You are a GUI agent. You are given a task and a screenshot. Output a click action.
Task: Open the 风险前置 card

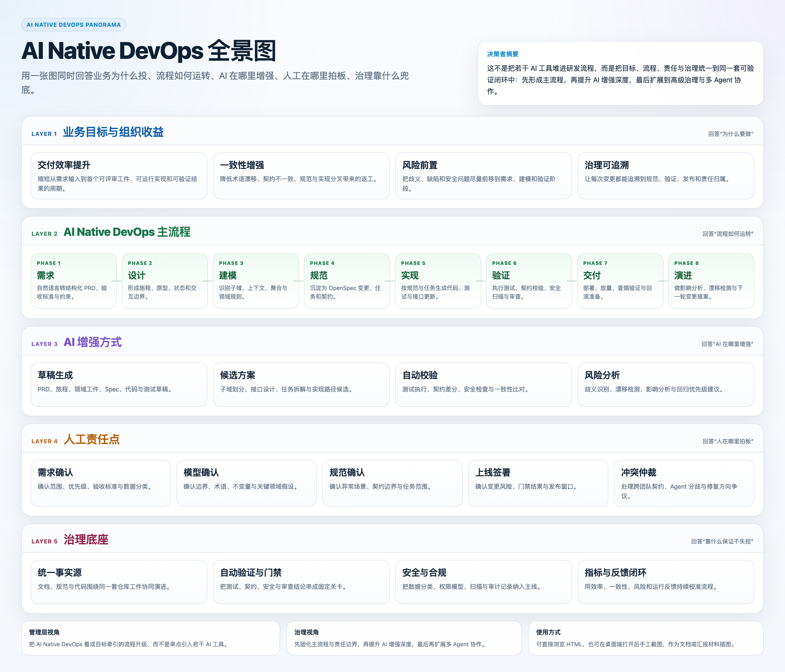pos(483,176)
